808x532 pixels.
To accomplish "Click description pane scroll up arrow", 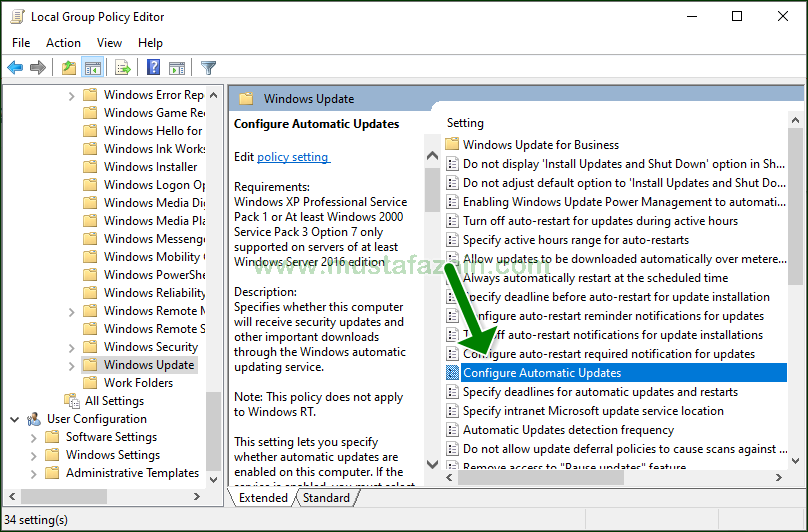I will (x=432, y=155).
